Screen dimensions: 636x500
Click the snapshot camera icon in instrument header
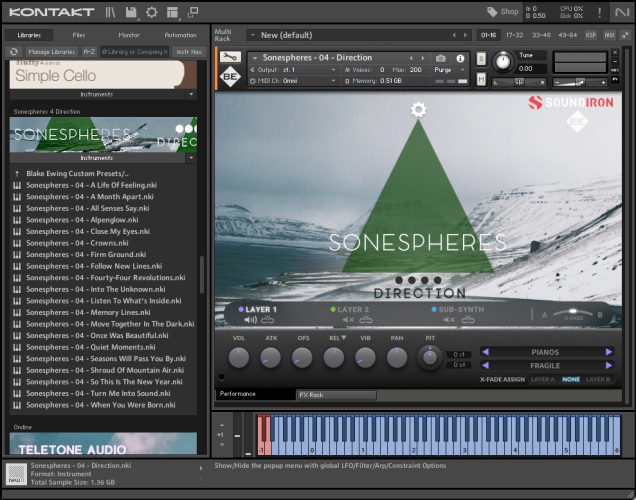click(441, 58)
